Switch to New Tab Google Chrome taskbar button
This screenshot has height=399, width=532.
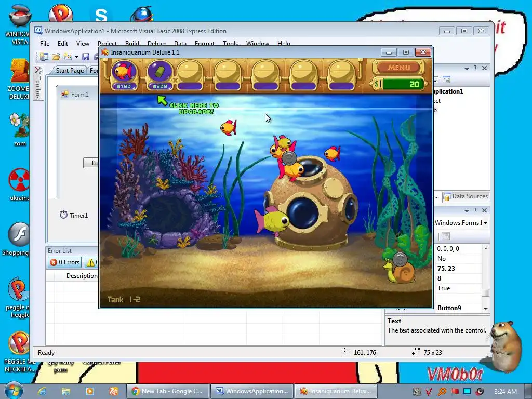(168, 391)
